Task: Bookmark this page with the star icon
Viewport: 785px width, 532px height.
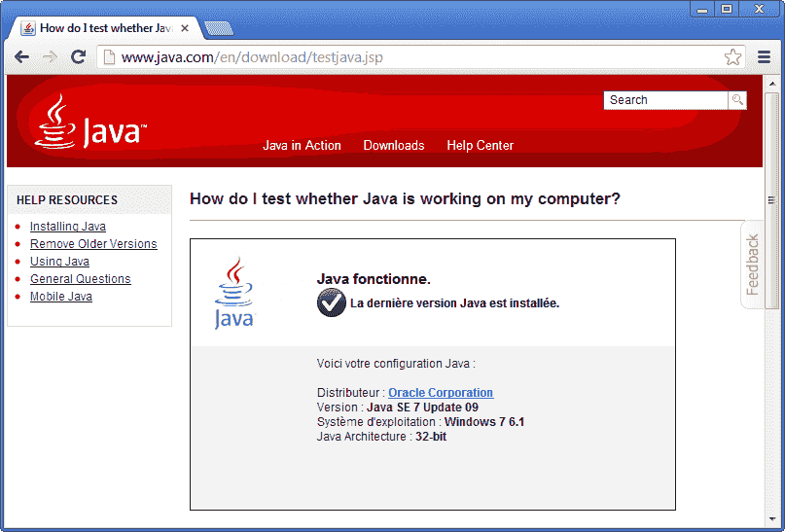Action: click(732, 57)
